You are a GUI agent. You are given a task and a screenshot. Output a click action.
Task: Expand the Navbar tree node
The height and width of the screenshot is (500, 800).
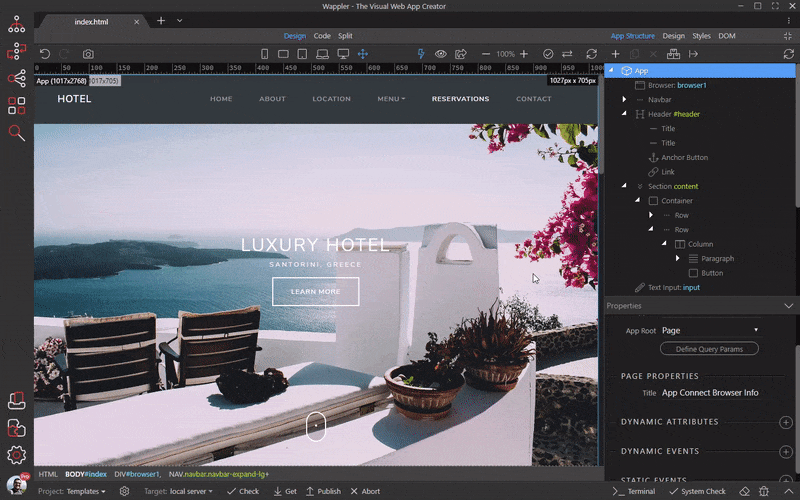[x=624, y=99]
